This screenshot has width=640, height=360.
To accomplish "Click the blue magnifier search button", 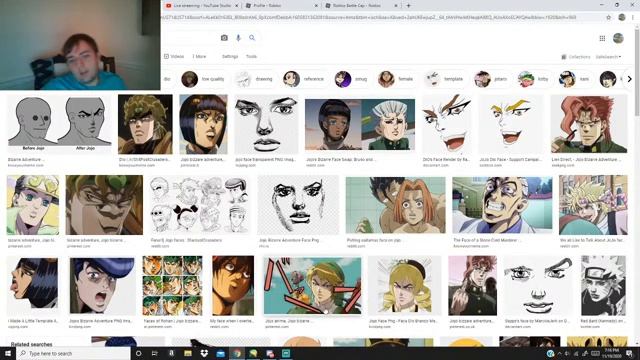I will (x=252, y=38).
